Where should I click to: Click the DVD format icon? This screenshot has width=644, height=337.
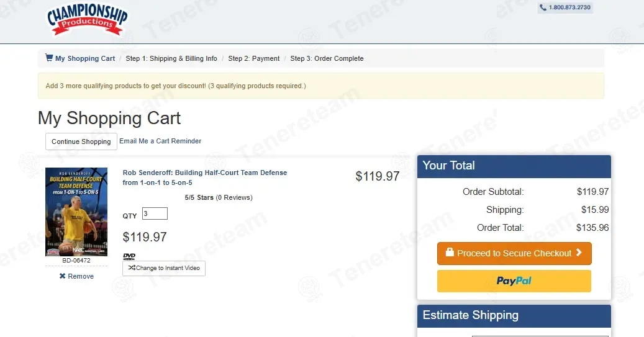coord(129,256)
